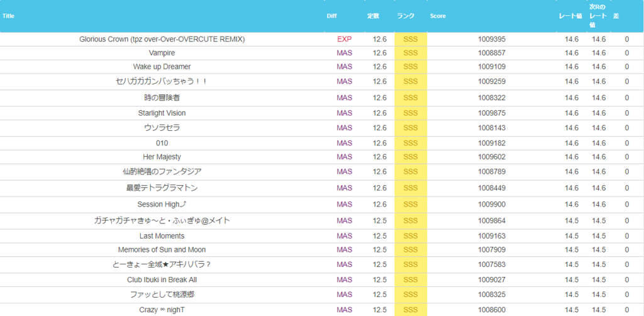Select score 1009900
Screen dimensions: 644x316
[x=492, y=204]
